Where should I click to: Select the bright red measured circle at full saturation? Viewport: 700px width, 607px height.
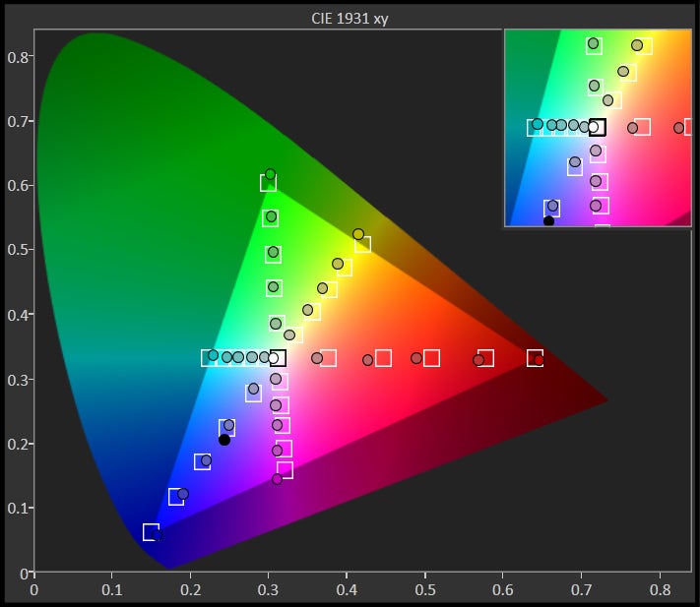pos(539,360)
